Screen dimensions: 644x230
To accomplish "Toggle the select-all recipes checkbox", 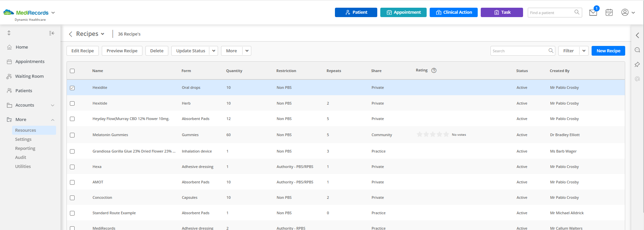I will [x=72, y=71].
